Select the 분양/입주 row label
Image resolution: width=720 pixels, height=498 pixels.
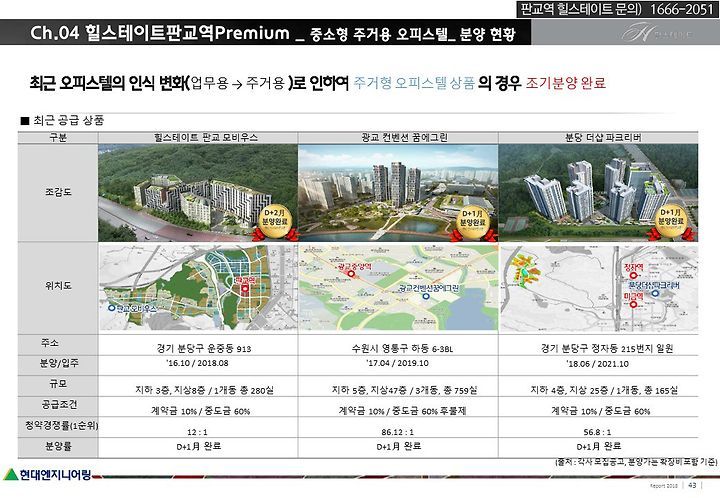(x=58, y=364)
